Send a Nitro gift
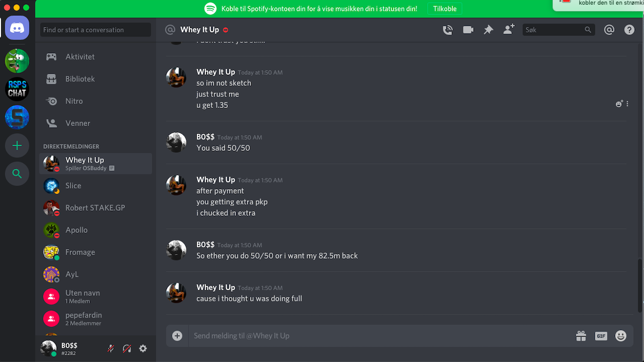 click(581, 336)
